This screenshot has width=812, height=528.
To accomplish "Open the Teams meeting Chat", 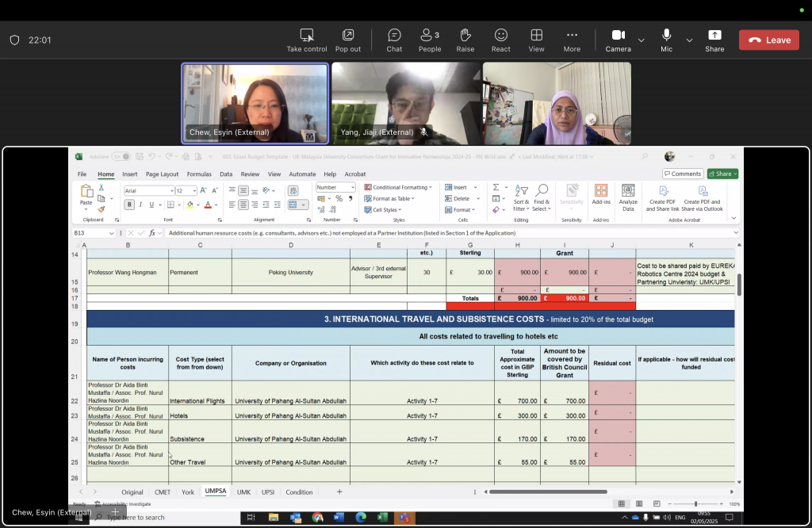I will tap(394, 40).
